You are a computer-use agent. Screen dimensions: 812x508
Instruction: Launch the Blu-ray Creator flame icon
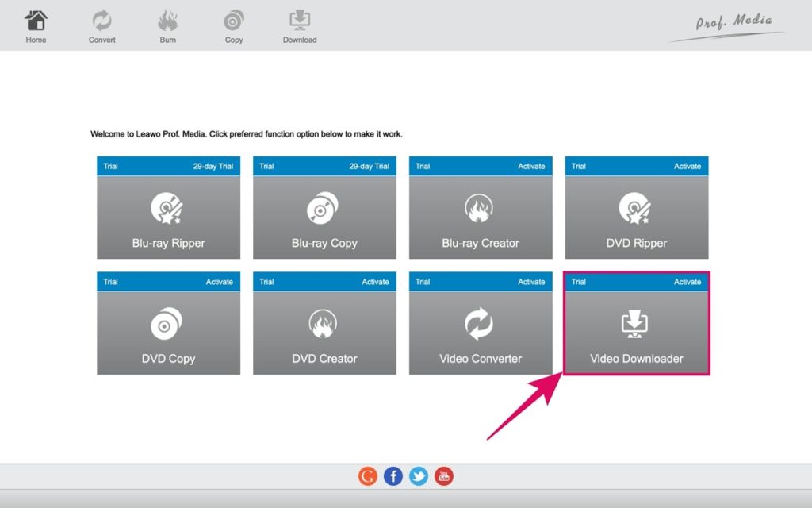tap(478, 209)
